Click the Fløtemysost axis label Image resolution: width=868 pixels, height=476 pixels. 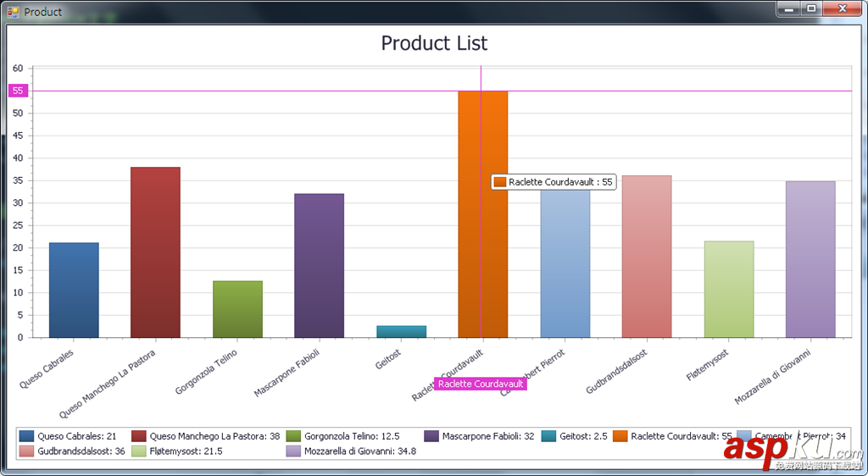[707, 365]
